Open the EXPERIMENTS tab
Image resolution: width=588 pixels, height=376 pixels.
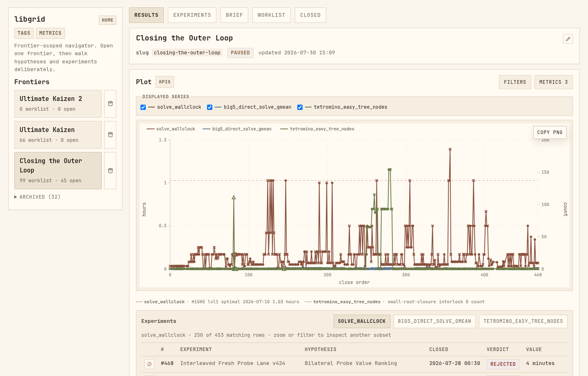[x=192, y=15]
